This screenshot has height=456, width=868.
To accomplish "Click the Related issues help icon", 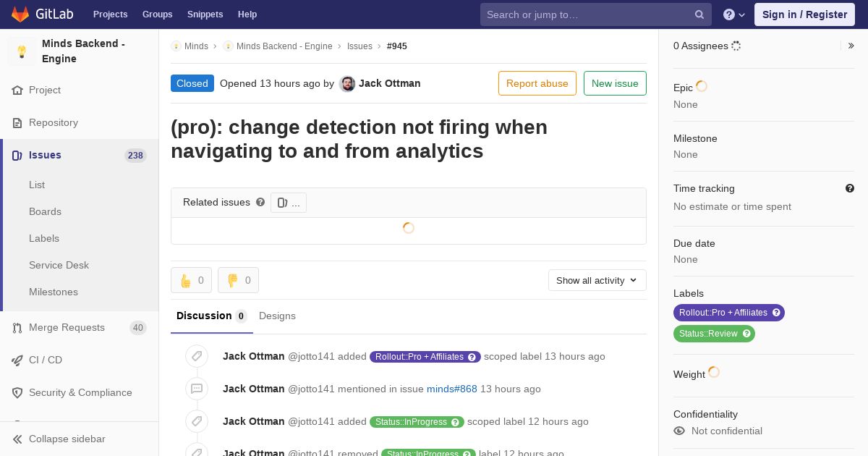I will point(260,203).
